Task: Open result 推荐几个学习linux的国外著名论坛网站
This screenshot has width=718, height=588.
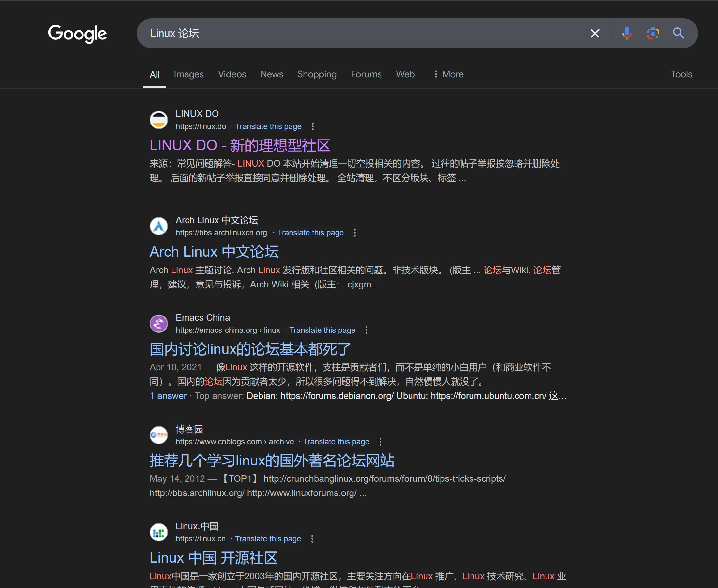Action: click(x=272, y=461)
